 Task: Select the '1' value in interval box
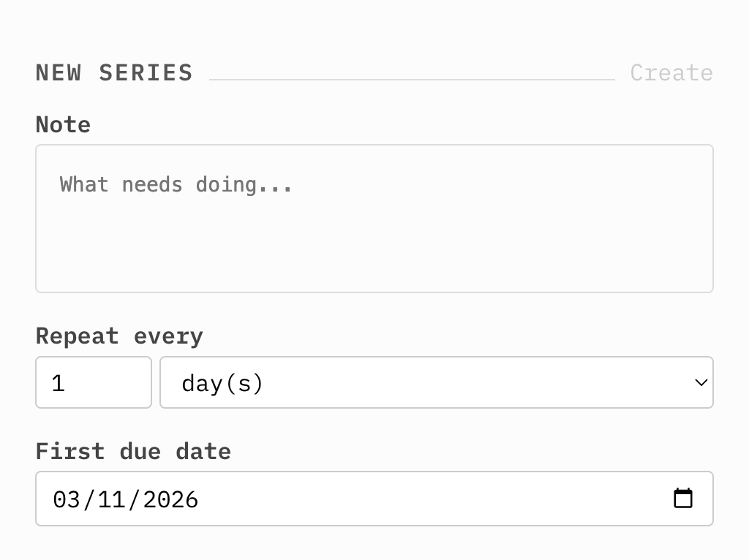coord(59,383)
